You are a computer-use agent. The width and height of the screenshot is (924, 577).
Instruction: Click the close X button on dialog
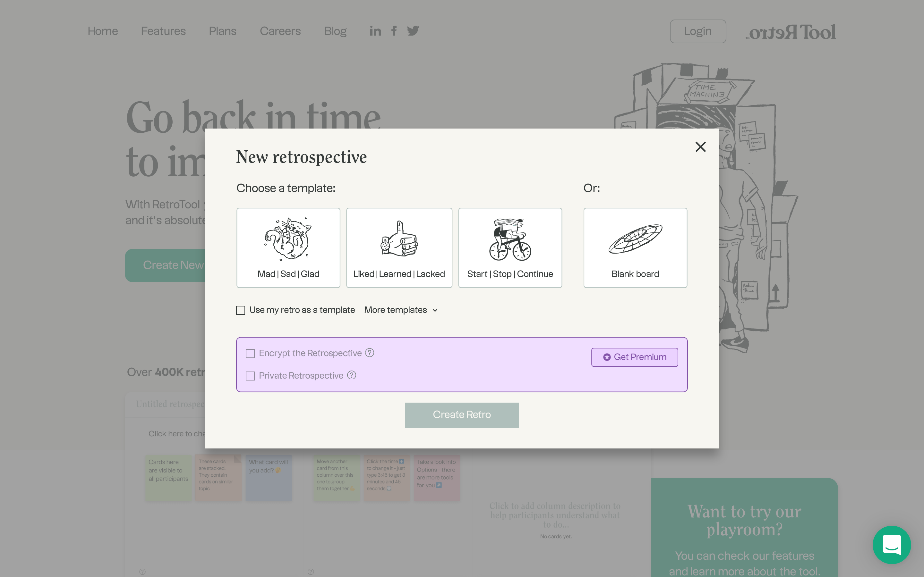click(x=700, y=147)
